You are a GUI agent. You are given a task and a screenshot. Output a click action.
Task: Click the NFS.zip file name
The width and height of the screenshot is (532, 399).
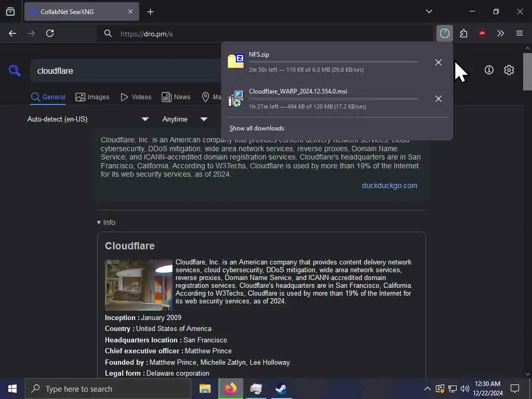pyautogui.click(x=259, y=54)
